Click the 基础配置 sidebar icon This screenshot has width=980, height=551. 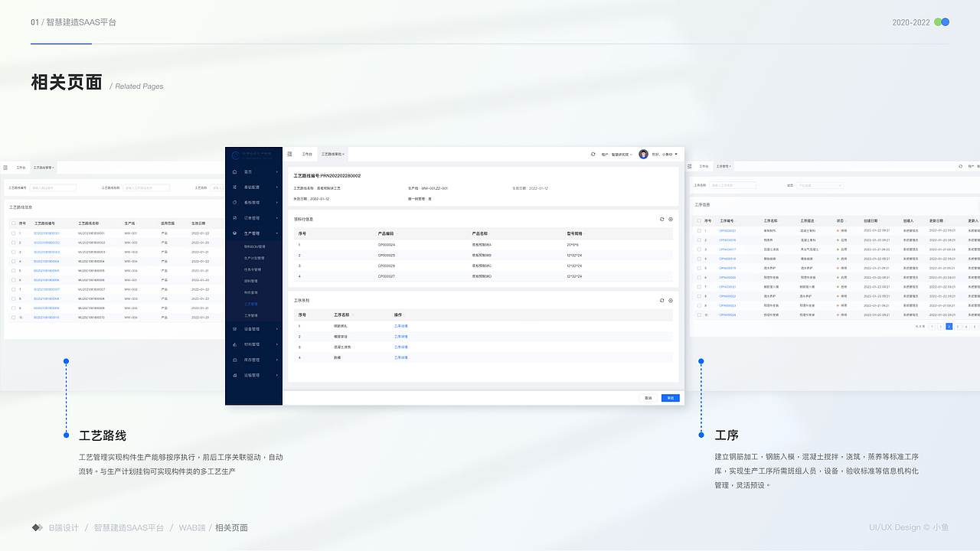[x=235, y=187]
